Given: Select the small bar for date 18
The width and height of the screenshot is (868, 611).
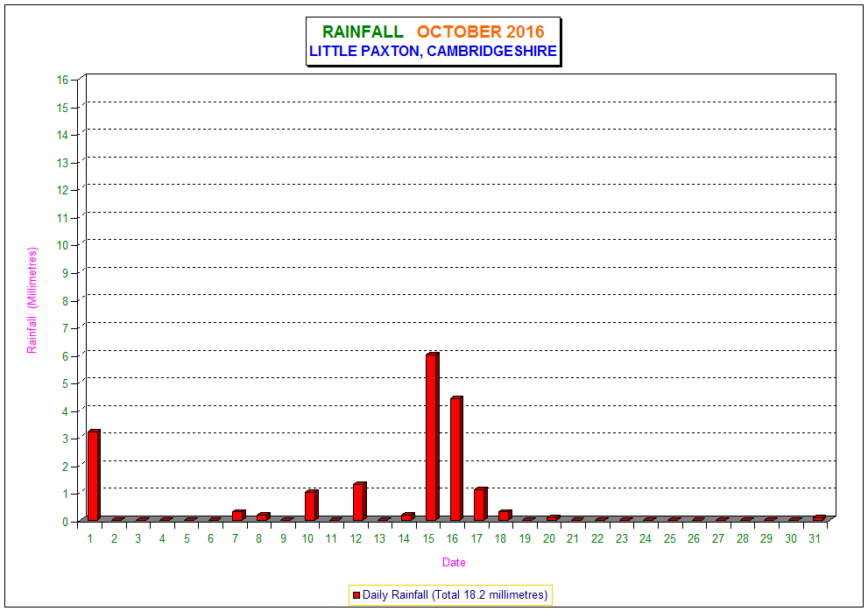Looking at the screenshot, I should pos(505,516).
